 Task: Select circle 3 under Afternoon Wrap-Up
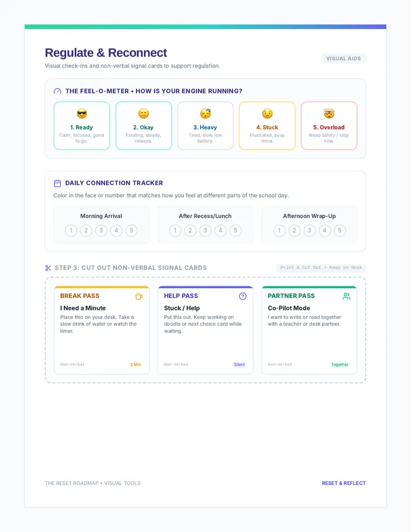tap(309, 231)
